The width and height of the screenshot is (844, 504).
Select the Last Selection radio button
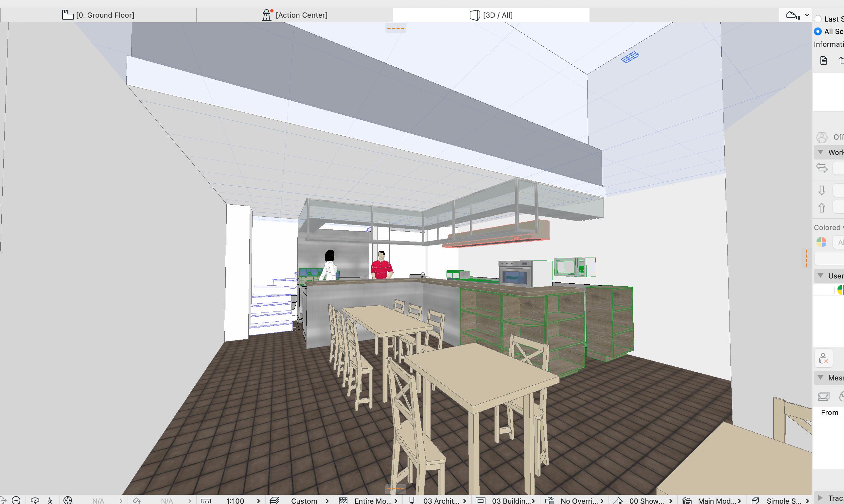pos(818,19)
